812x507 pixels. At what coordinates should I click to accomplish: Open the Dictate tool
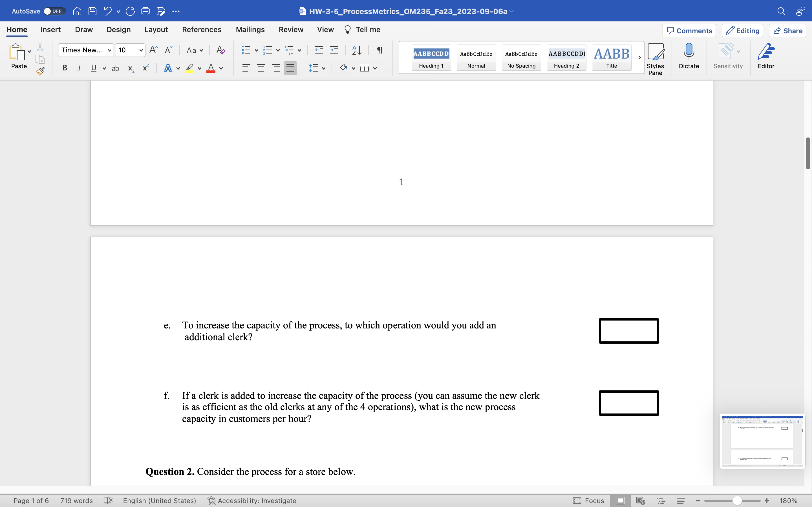tap(689, 57)
